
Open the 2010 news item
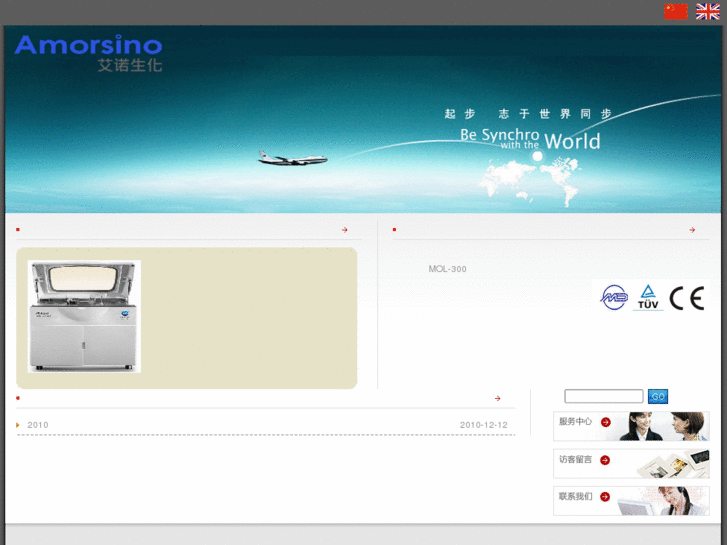pos(38,425)
